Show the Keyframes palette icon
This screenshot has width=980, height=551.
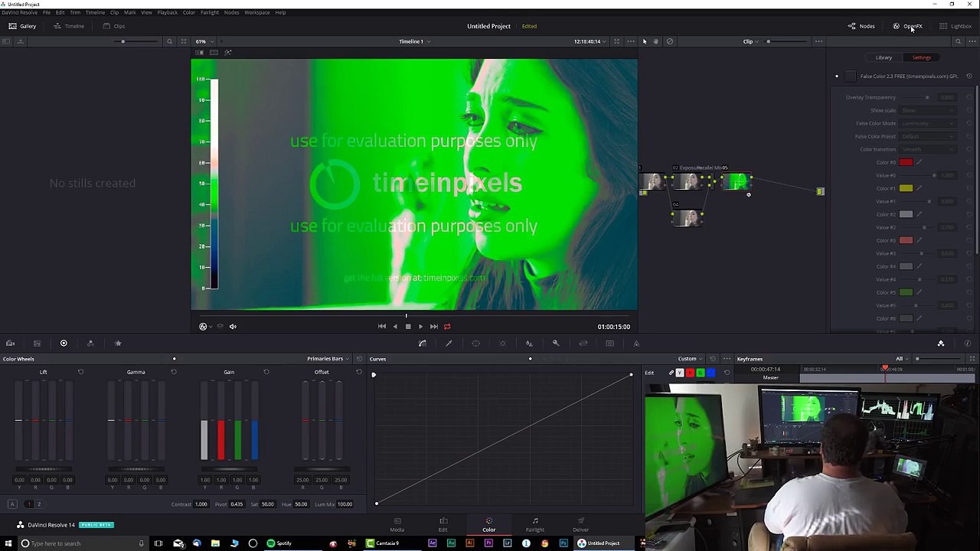941,344
